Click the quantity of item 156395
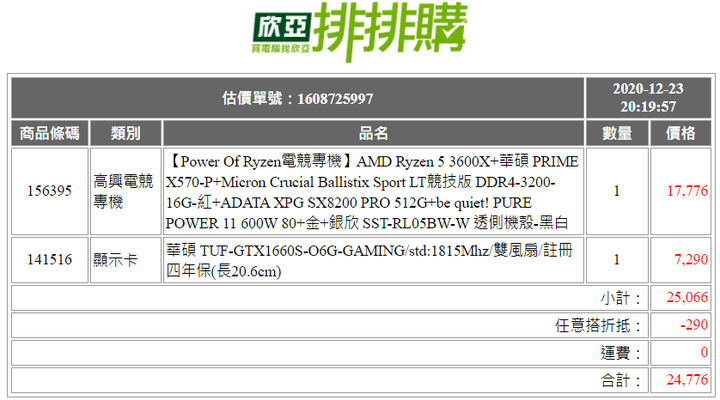This screenshot has height=400, width=720. (617, 191)
